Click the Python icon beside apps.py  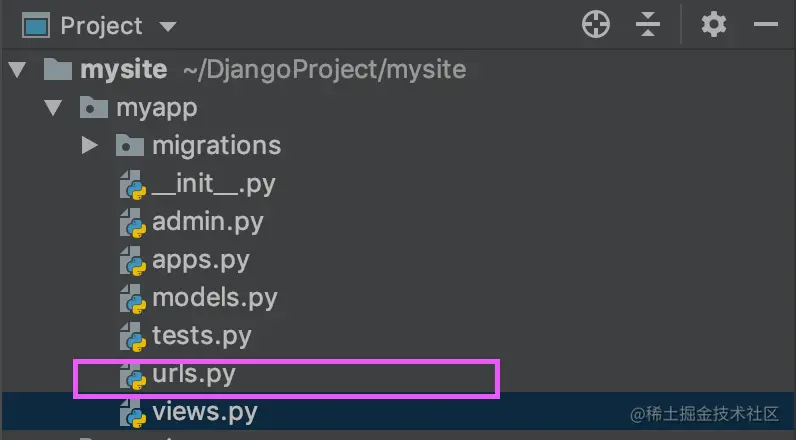click(x=133, y=261)
